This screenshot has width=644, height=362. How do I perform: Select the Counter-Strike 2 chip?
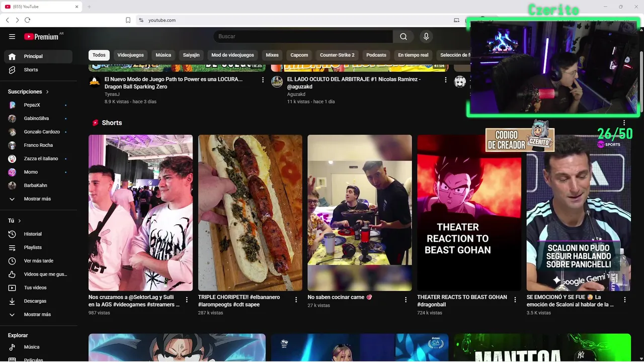337,55
